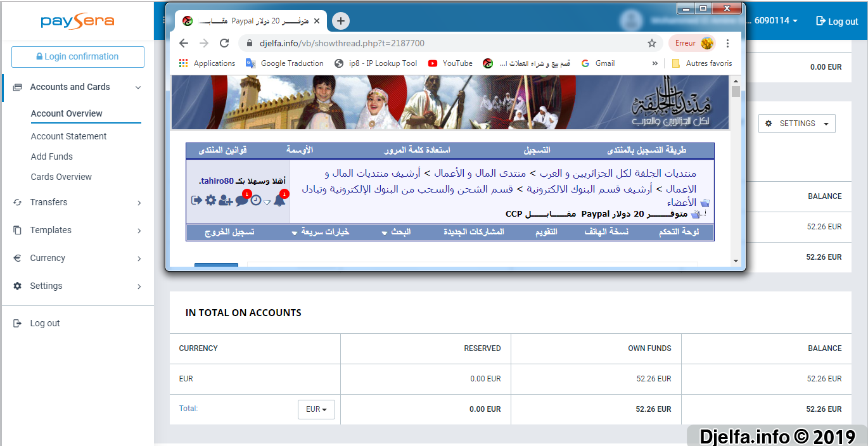Click the Templates copy icon
Image resolution: width=868 pixels, height=446 pixels.
point(18,230)
